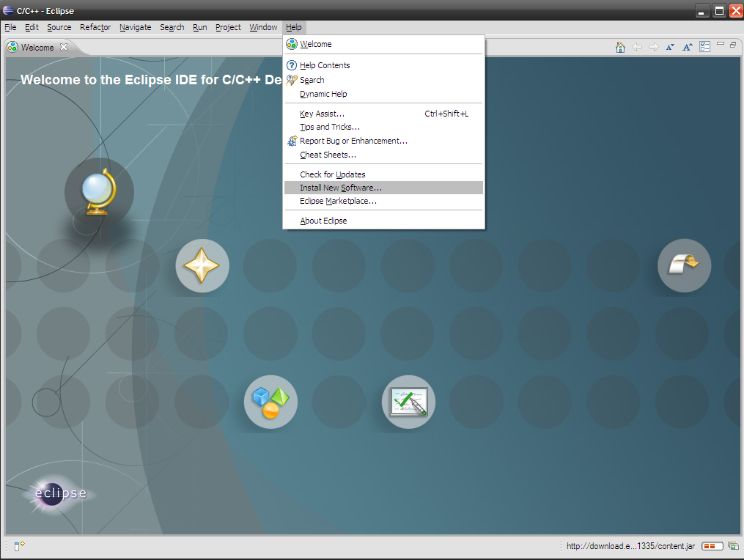Navigate back with the left arrow icon
The height and width of the screenshot is (560, 744).
pyautogui.click(x=637, y=46)
